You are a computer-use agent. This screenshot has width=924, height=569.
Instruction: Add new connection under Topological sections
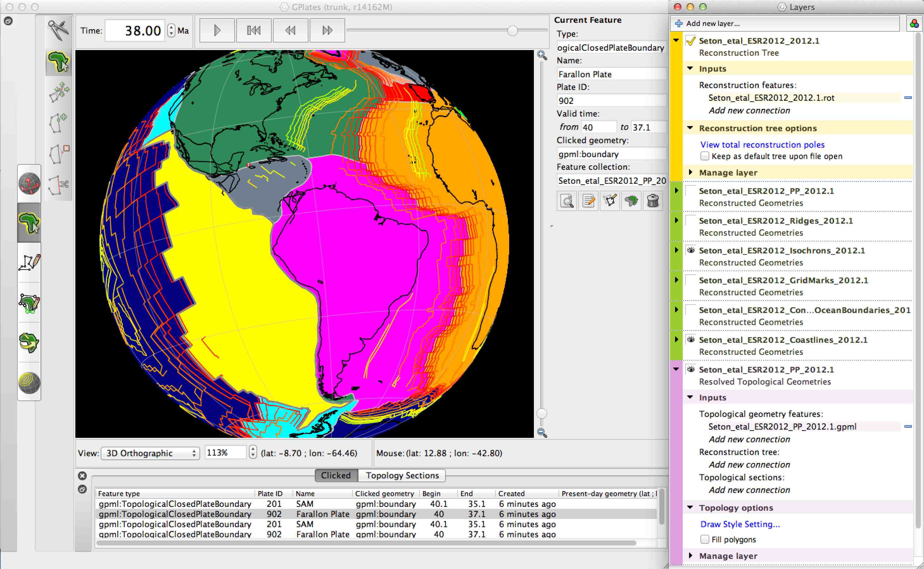click(749, 490)
